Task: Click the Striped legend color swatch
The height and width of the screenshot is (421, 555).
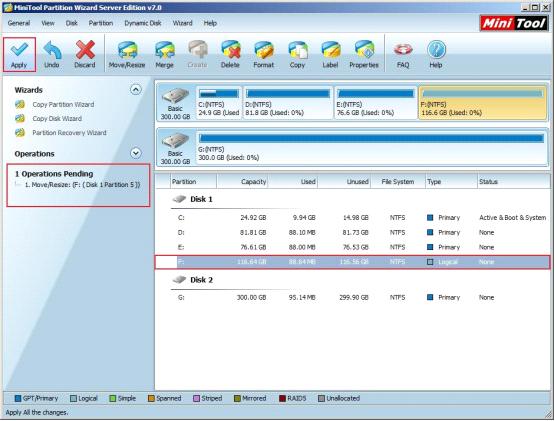Action: (196, 399)
